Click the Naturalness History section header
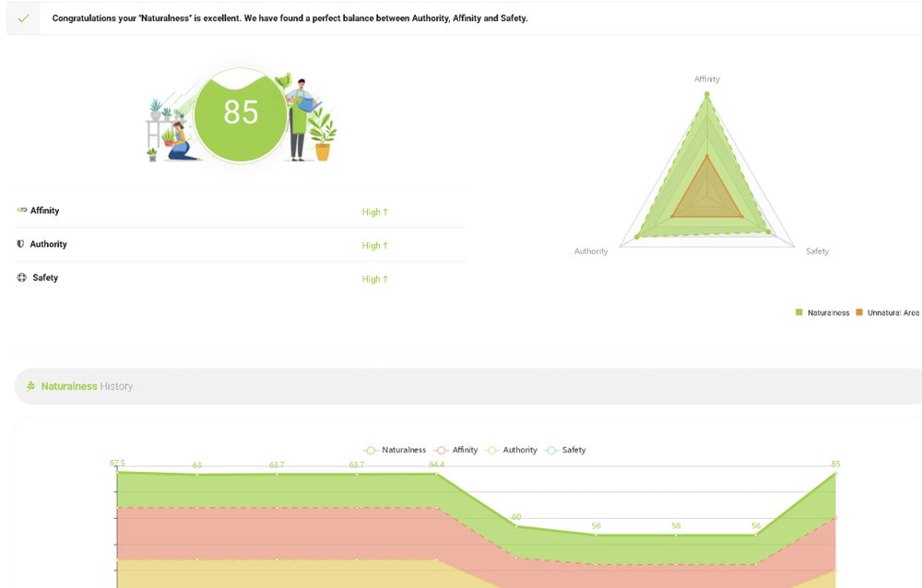The width and height of the screenshot is (922, 588). pos(468,386)
